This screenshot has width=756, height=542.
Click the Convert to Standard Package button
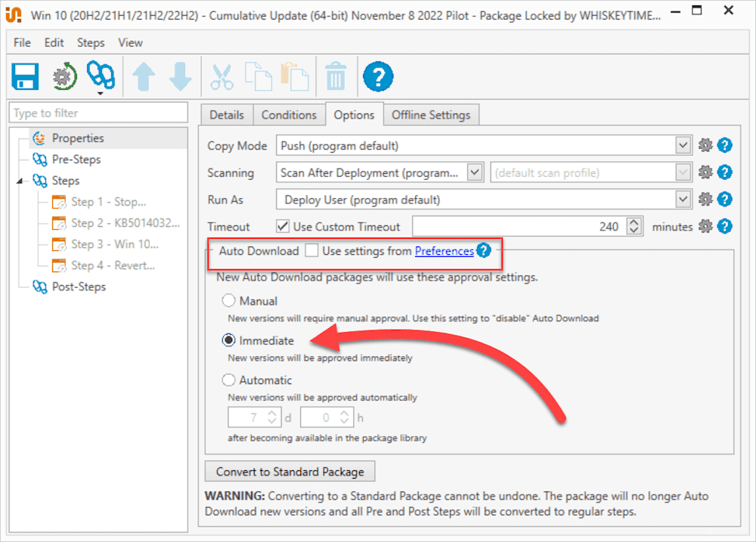(290, 470)
